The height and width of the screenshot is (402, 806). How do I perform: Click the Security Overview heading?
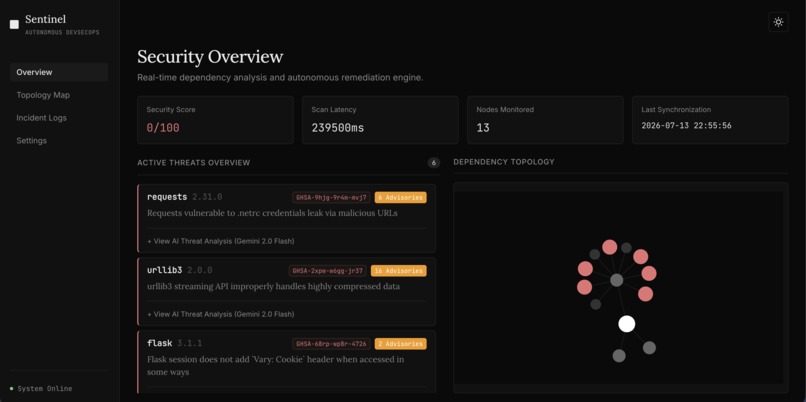[x=210, y=56]
